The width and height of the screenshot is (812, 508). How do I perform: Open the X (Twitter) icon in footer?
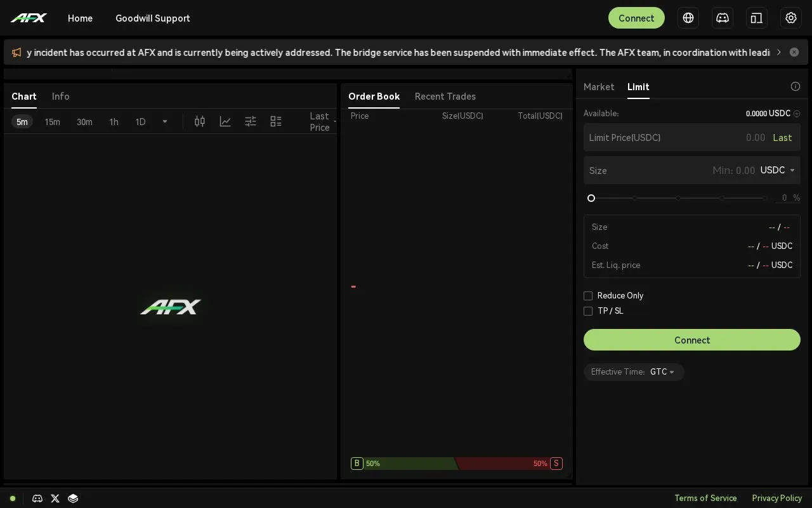point(55,498)
